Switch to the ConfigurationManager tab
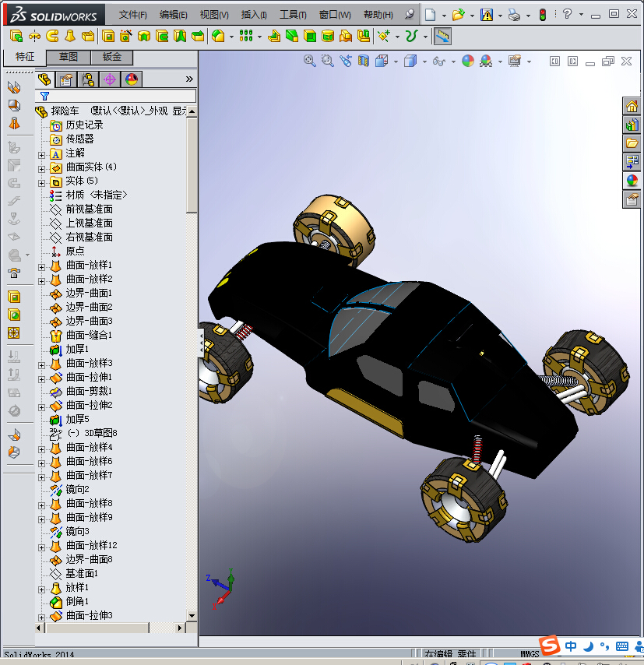 click(88, 79)
